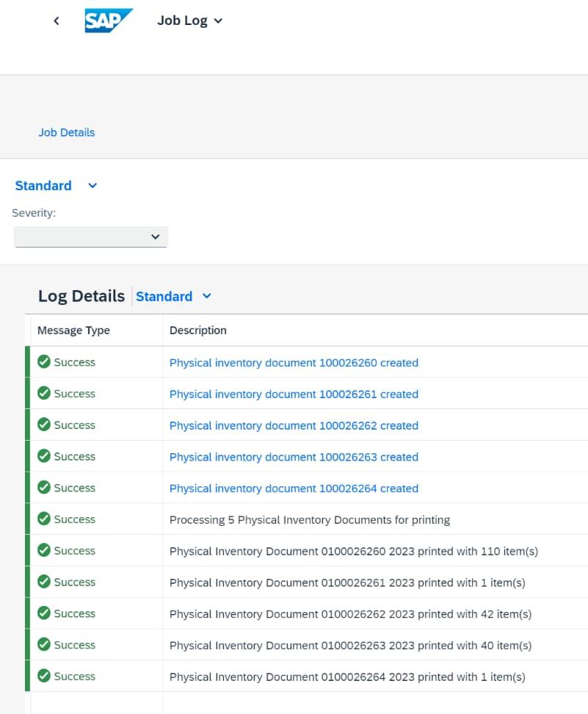
Task: Click success icon for 40 item(s) printed row
Action: [x=44, y=645]
